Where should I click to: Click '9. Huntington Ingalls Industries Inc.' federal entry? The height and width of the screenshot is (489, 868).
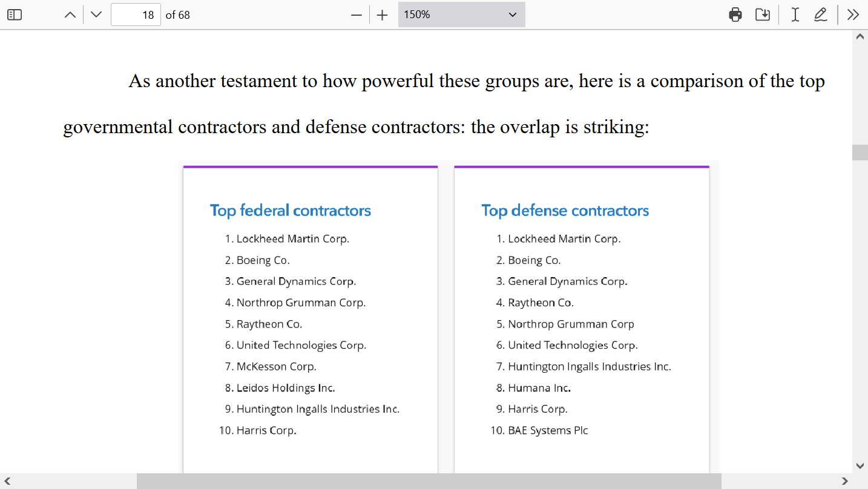(312, 409)
